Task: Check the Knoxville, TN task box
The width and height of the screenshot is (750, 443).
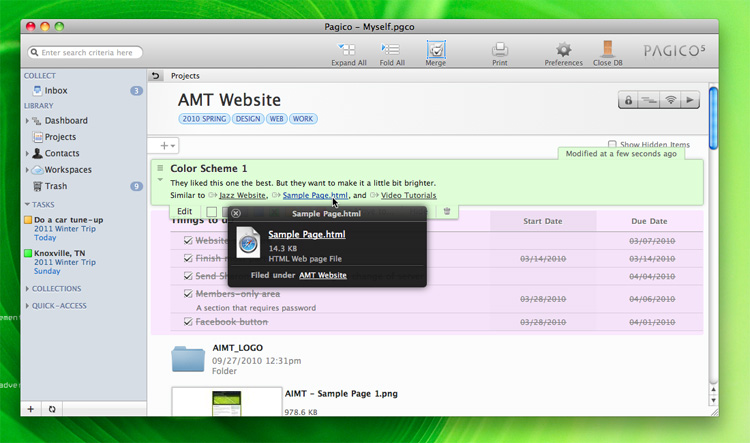Action: [28, 253]
